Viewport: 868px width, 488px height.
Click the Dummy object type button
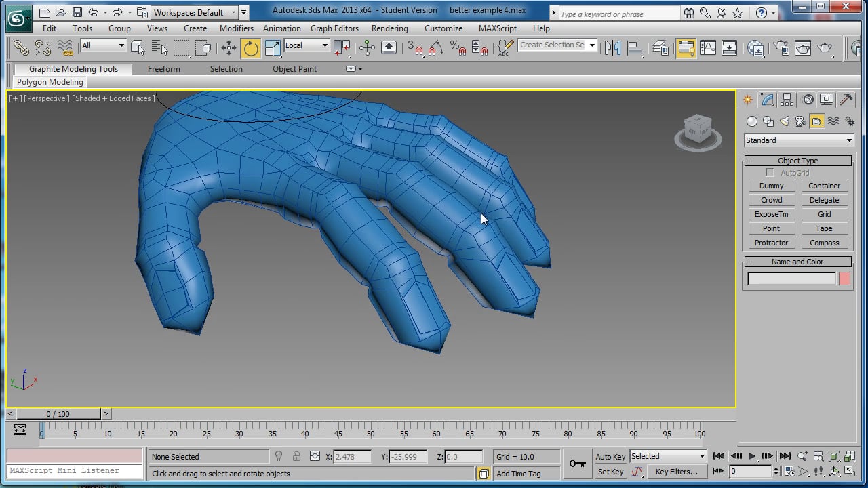pos(771,186)
